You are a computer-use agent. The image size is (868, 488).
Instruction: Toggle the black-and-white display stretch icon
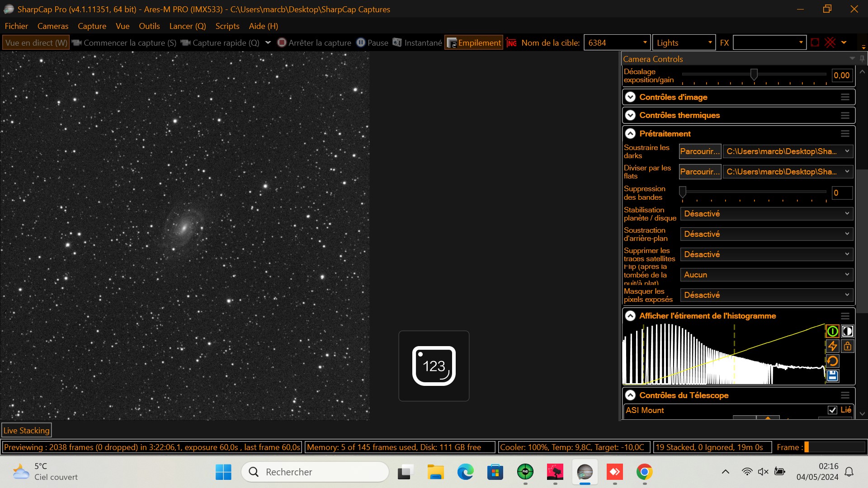click(848, 331)
